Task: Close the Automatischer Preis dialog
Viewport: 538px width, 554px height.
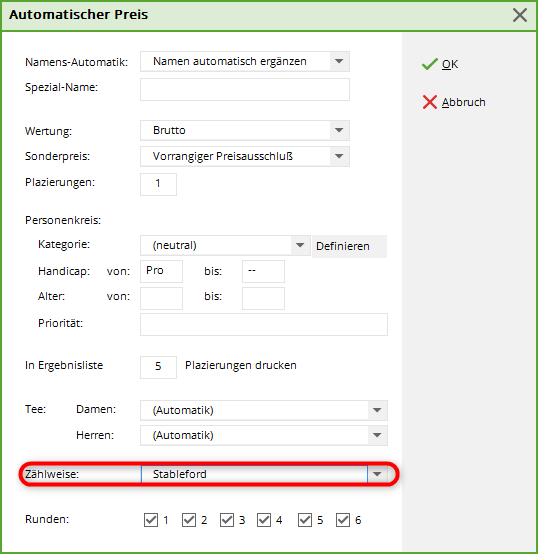Action: 520,15
